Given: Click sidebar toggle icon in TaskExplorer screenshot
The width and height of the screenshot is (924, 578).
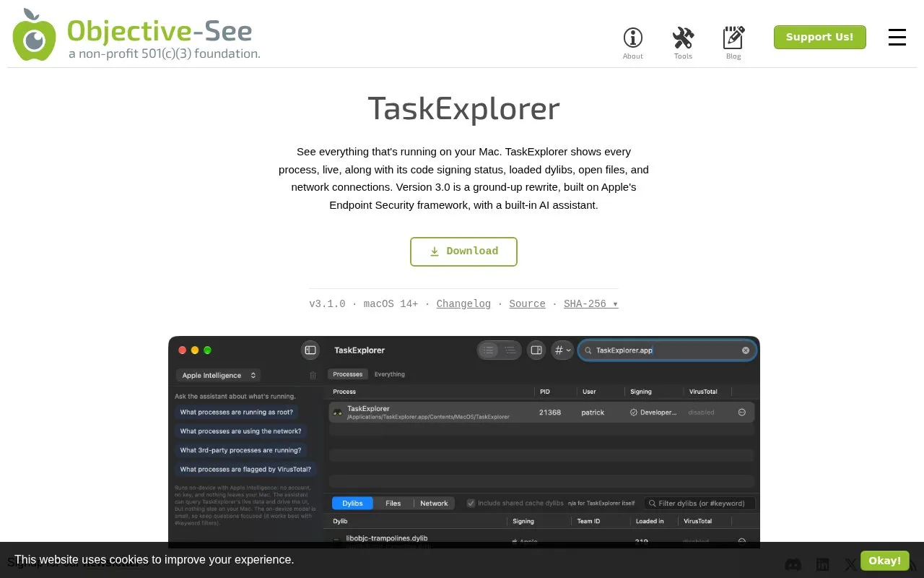Looking at the screenshot, I should pos(310,350).
